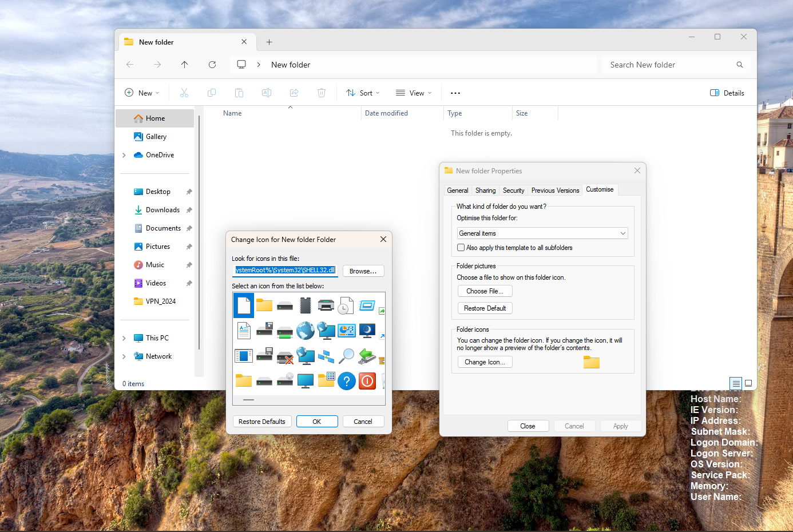Image resolution: width=793 pixels, height=532 pixels.
Task: Open the Sort dropdown menu
Action: 363,93
